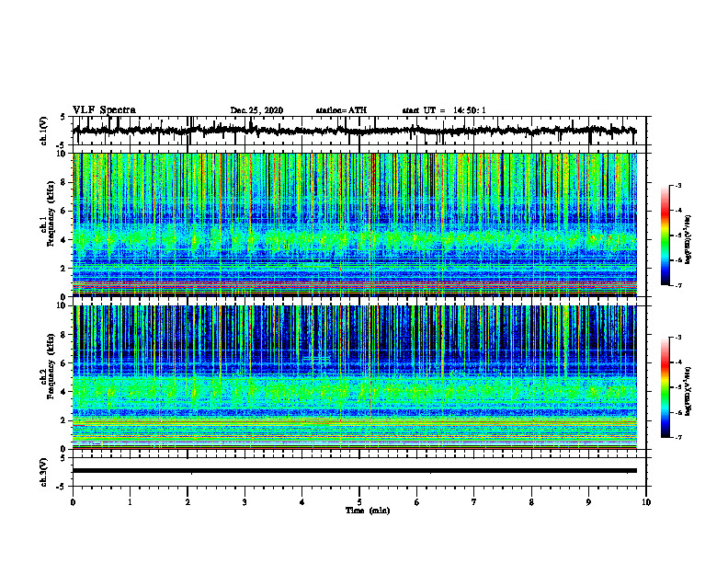Viewport: 728px width, 563px height.
Task: Click time axis tick label "10"
Action: pyautogui.click(x=646, y=502)
